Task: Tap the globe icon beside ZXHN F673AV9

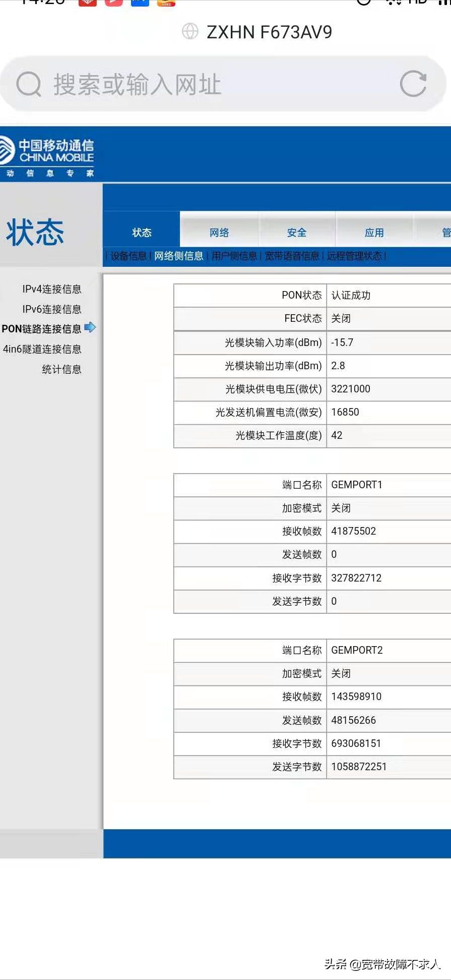Action: click(x=190, y=32)
